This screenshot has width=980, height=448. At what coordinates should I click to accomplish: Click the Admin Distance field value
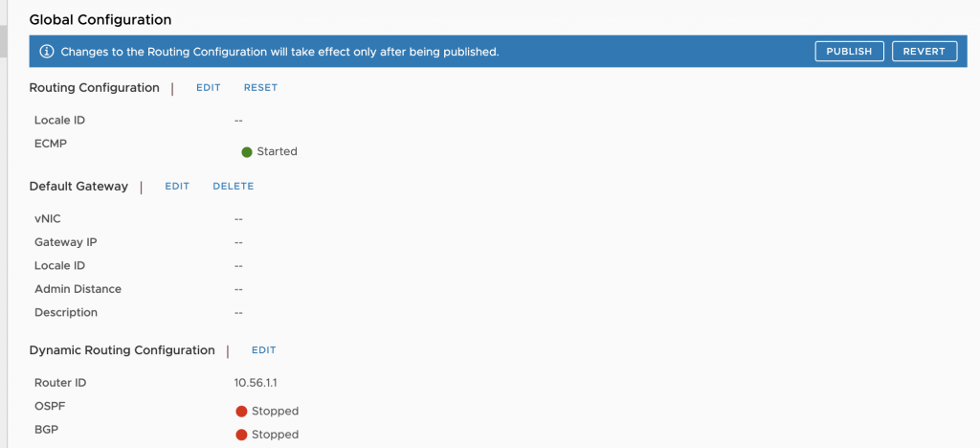click(238, 289)
